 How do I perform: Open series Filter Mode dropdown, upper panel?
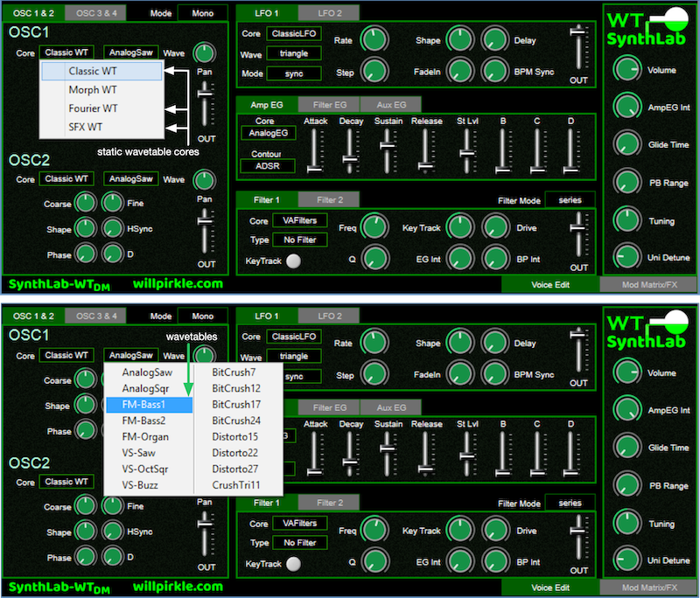click(570, 200)
